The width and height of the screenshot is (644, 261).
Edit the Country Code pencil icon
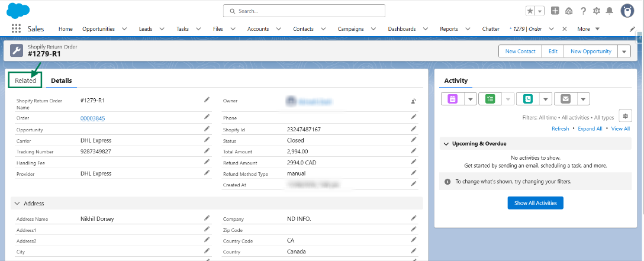click(414, 240)
